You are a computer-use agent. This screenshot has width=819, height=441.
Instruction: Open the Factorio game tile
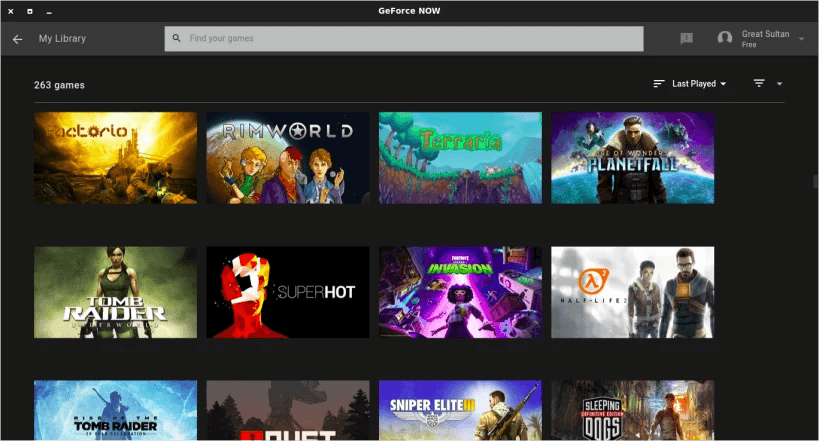pyautogui.click(x=115, y=158)
